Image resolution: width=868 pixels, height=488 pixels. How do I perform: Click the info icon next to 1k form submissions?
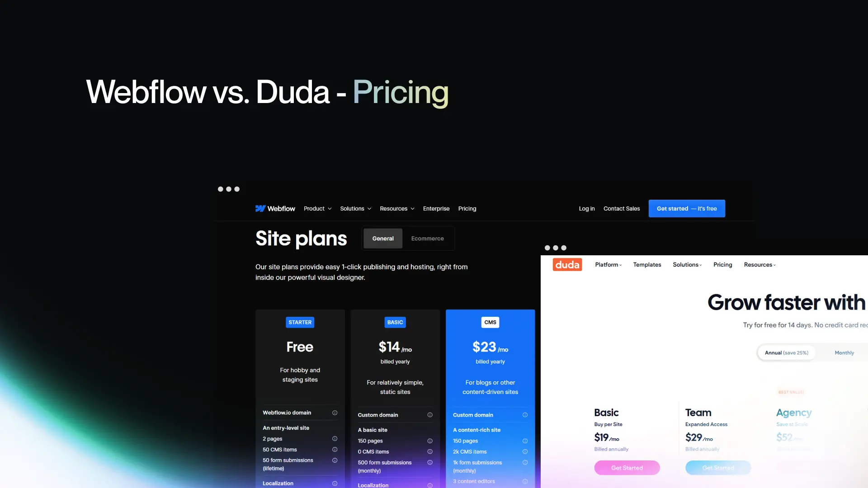pyautogui.click(x=524, y=462)
